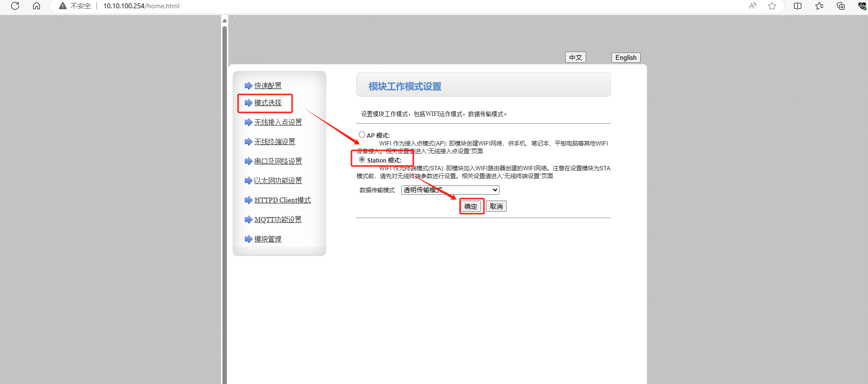Add this page to favorites with star
The image size is (868, 384).
coord(772,6)
